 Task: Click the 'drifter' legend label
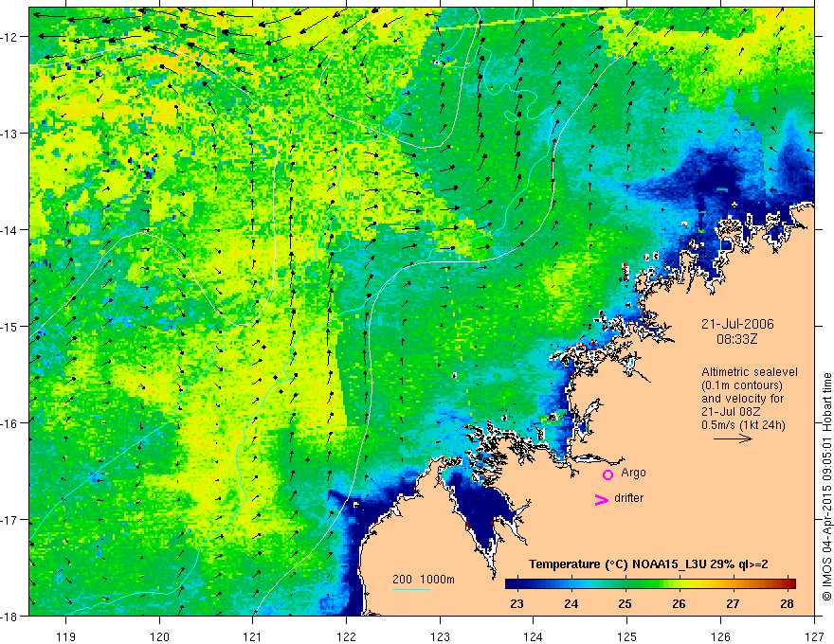pos(628,498)
